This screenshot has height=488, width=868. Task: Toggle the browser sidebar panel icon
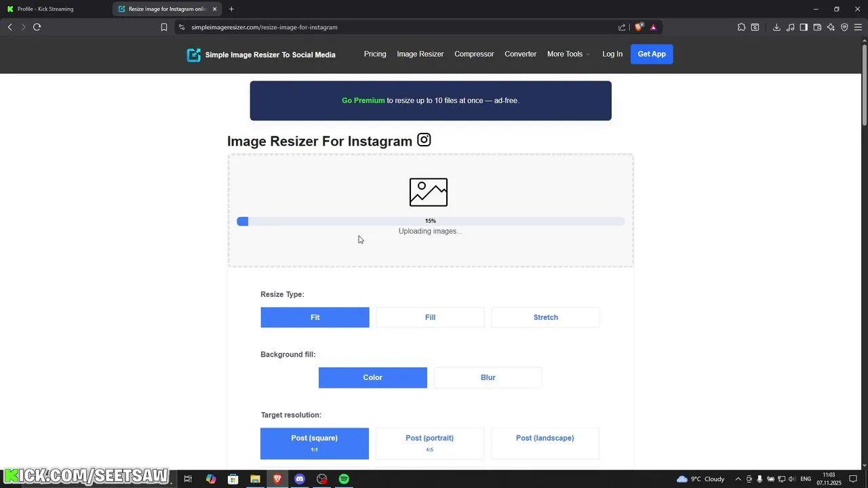coord(804,27)
